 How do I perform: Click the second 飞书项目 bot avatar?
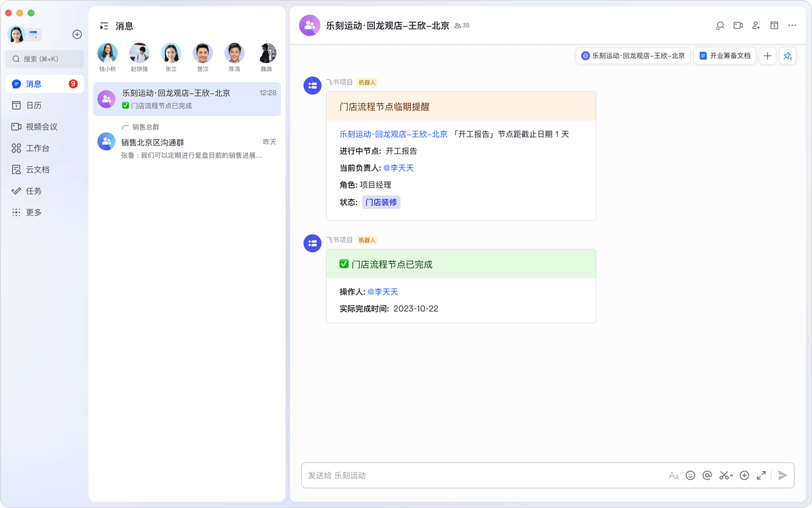[312, 243]
